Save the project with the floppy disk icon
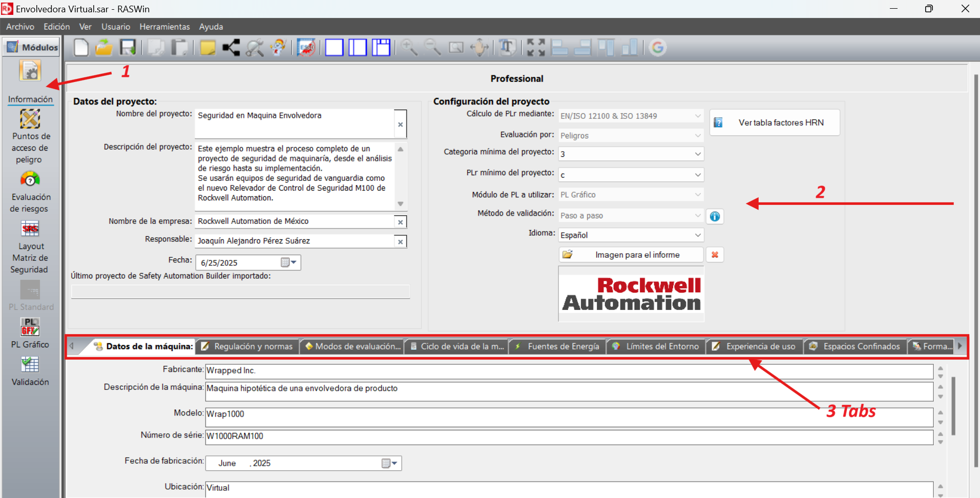The height and width of the screenshot is (498, 980). point(128,47)
